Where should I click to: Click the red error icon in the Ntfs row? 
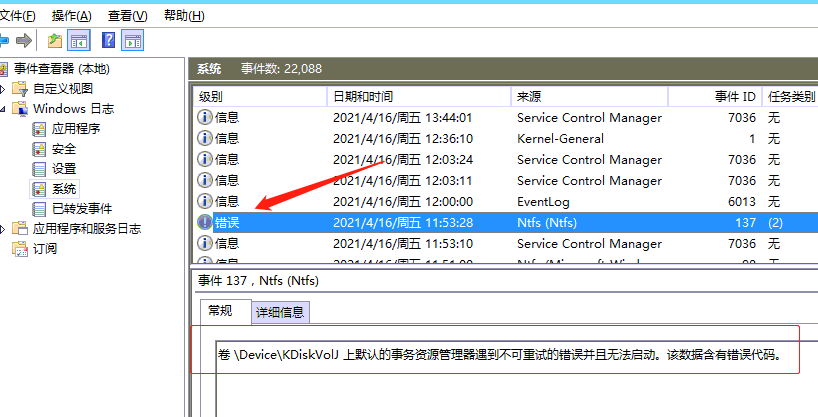[x=205, y=222]
